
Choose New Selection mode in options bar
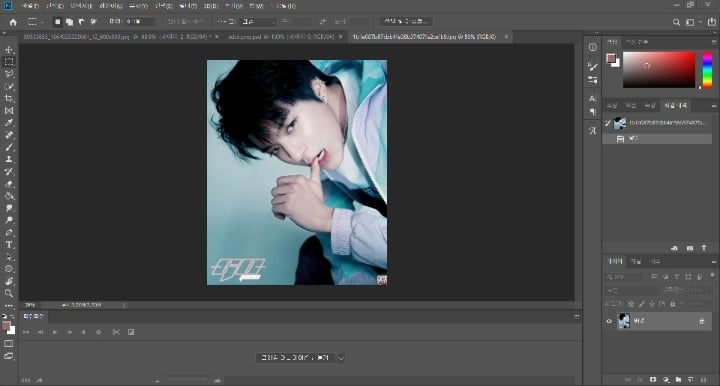click(x=57, y=22)
